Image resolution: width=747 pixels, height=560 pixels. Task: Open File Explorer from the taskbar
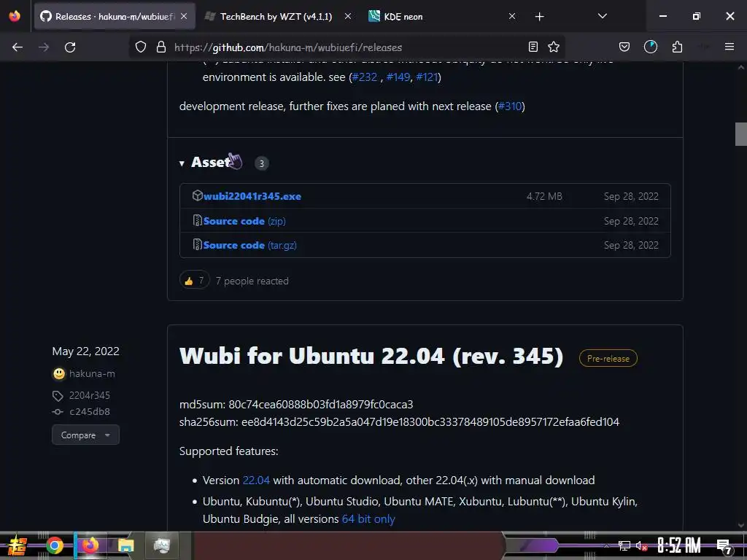tap(125, 545)
